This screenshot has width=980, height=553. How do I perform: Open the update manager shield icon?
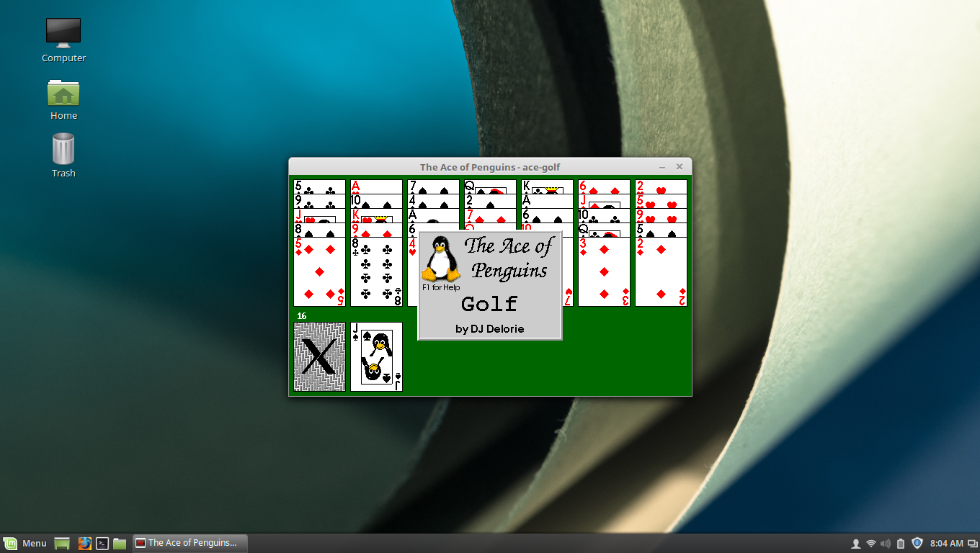point(917,543)
